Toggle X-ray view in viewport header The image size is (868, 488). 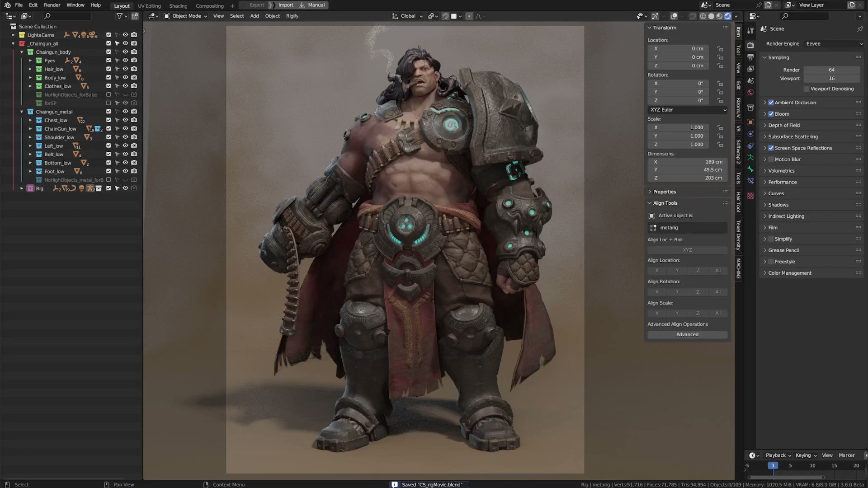click(x=692, y=16)
